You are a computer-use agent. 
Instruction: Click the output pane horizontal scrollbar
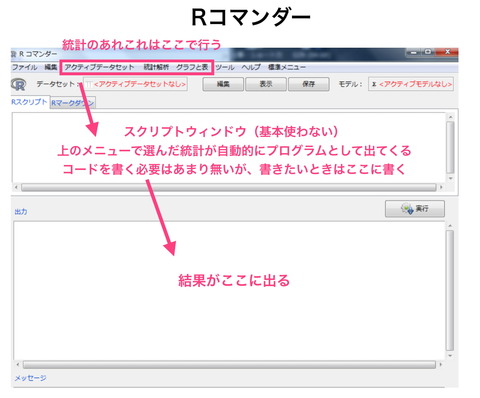(x=229, y=364)
